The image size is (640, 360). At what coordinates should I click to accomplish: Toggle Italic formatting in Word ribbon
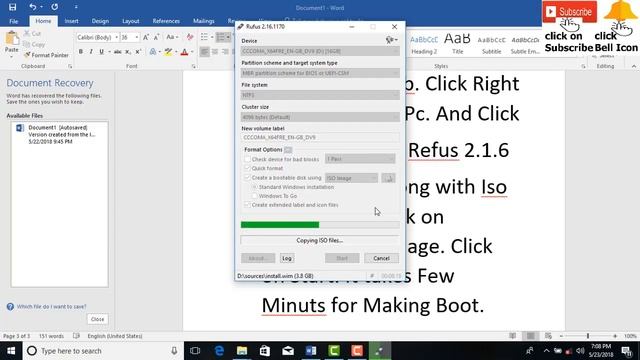(91, 52)
